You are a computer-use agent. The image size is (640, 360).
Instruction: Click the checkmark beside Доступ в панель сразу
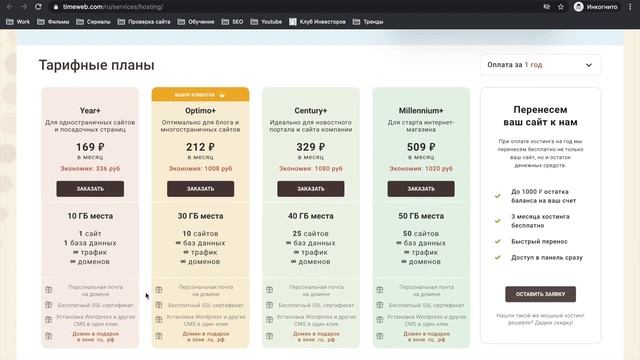pyautogui.click(x=498, y=258)
